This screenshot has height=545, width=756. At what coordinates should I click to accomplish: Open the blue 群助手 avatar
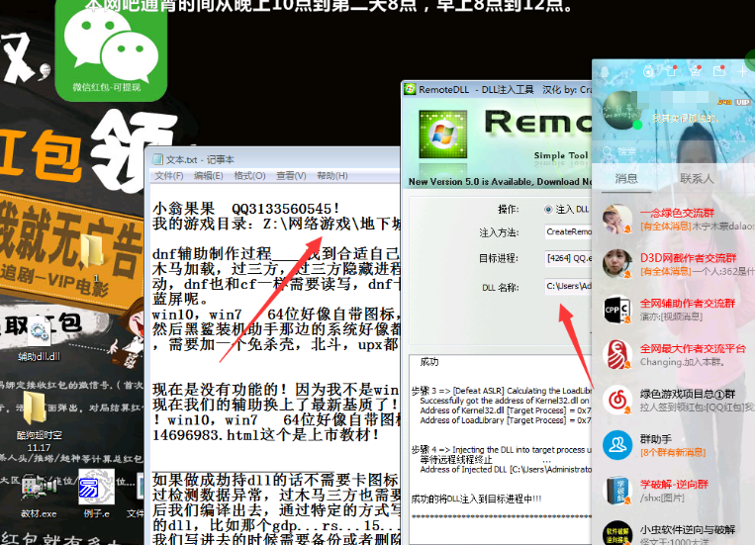pyautogui.click(x=617, y=445)
